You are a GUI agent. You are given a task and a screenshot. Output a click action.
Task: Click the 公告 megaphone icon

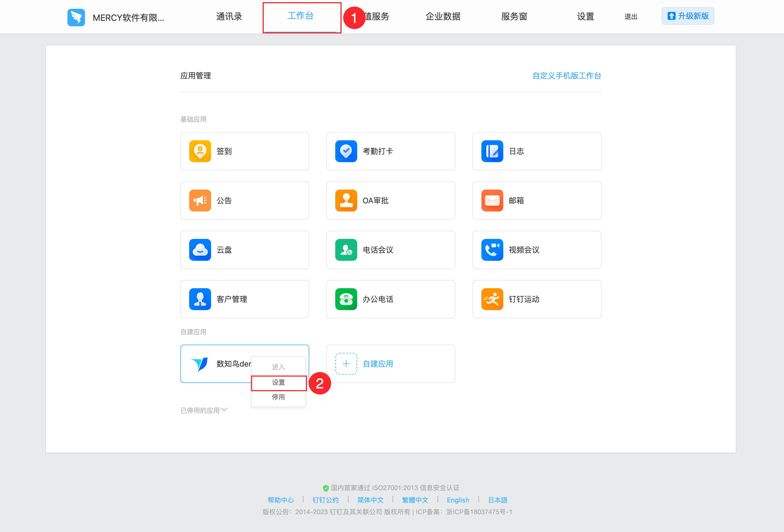[200, 200]
